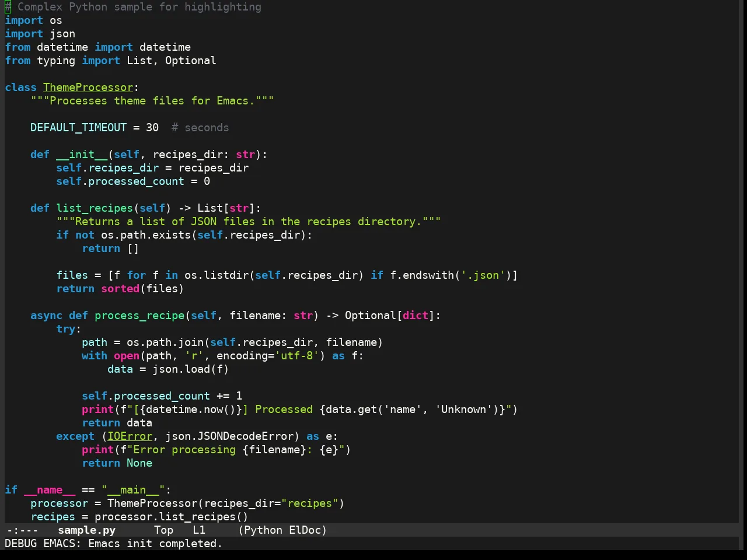This screenshot has height=560, width=747.
Task: Click the 'return None' statement
Action: pos(117,463)
